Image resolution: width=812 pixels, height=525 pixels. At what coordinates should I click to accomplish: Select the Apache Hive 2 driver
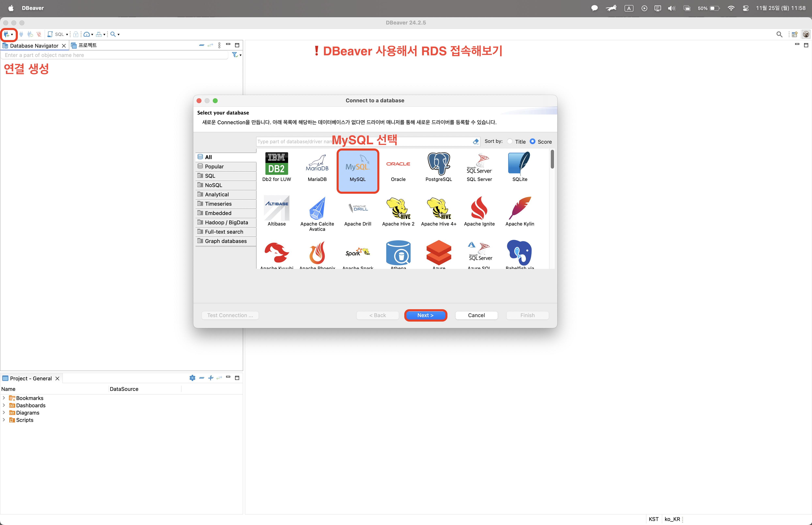398,211
